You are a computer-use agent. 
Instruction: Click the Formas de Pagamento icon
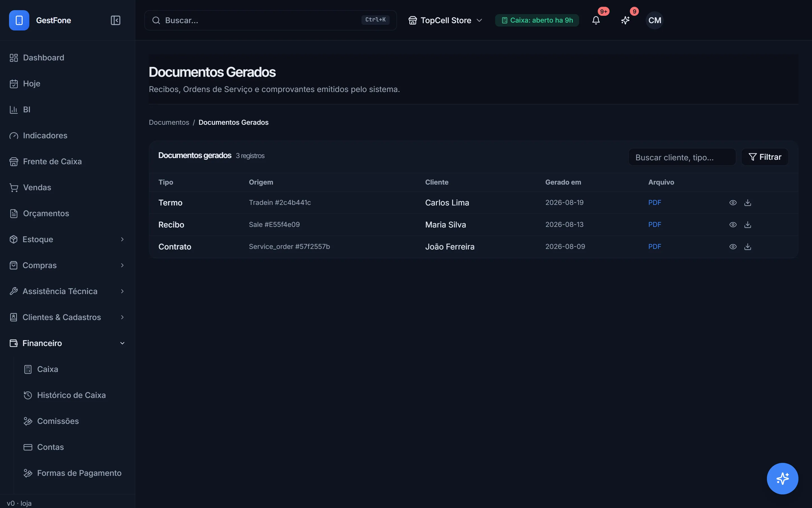28,473
